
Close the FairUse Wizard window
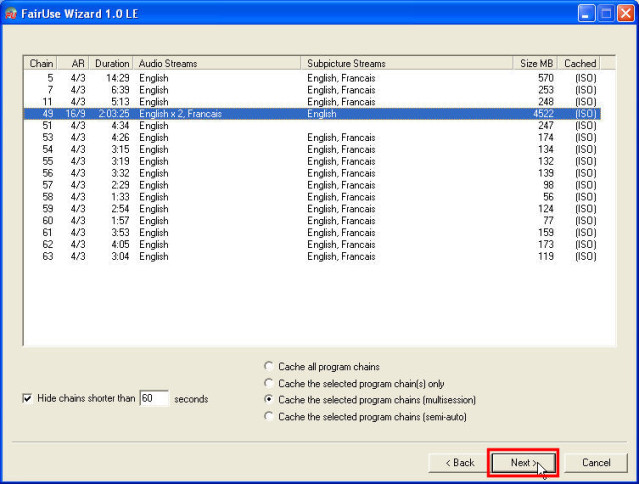pos(625,12)
